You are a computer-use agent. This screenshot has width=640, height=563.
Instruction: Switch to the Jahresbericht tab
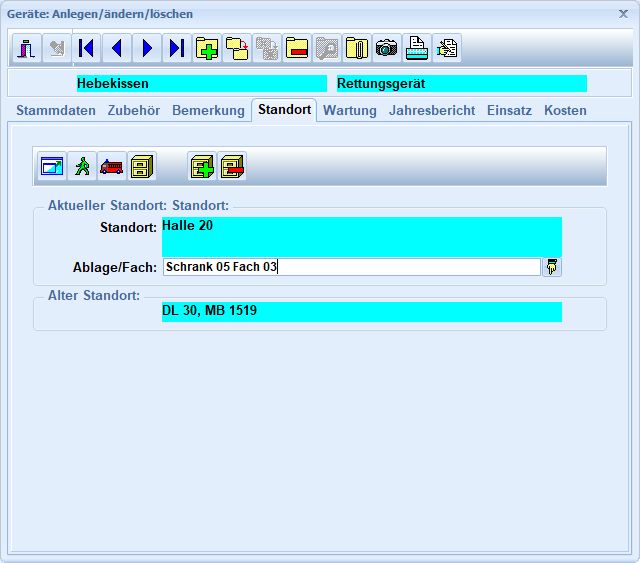tap(432, 110)
